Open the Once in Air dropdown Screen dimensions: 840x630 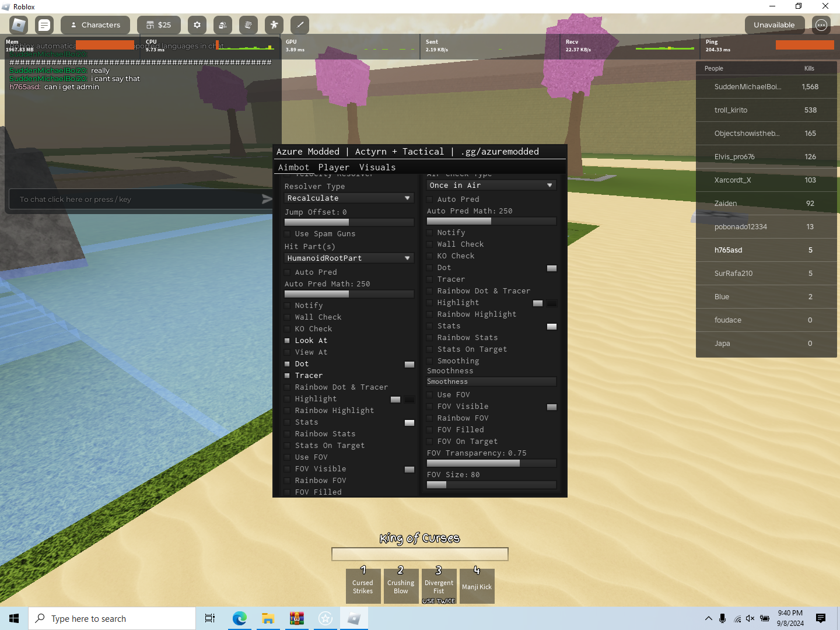[491, 185]
